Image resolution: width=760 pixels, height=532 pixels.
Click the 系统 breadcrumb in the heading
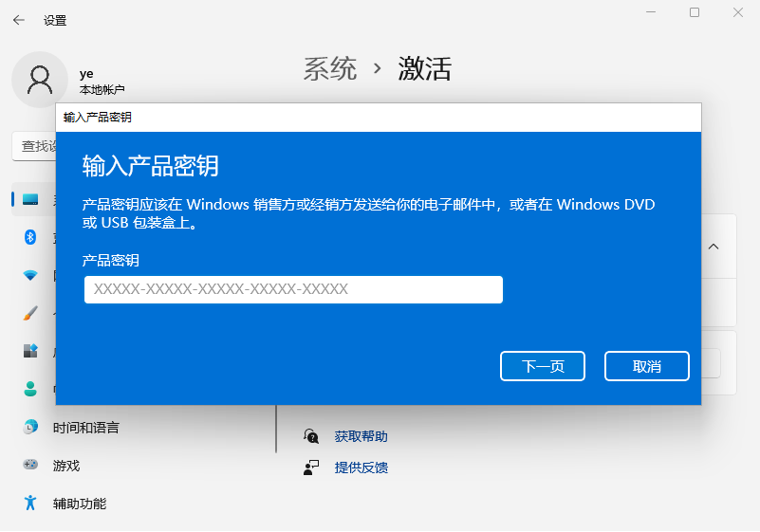[x=330, y=68]
